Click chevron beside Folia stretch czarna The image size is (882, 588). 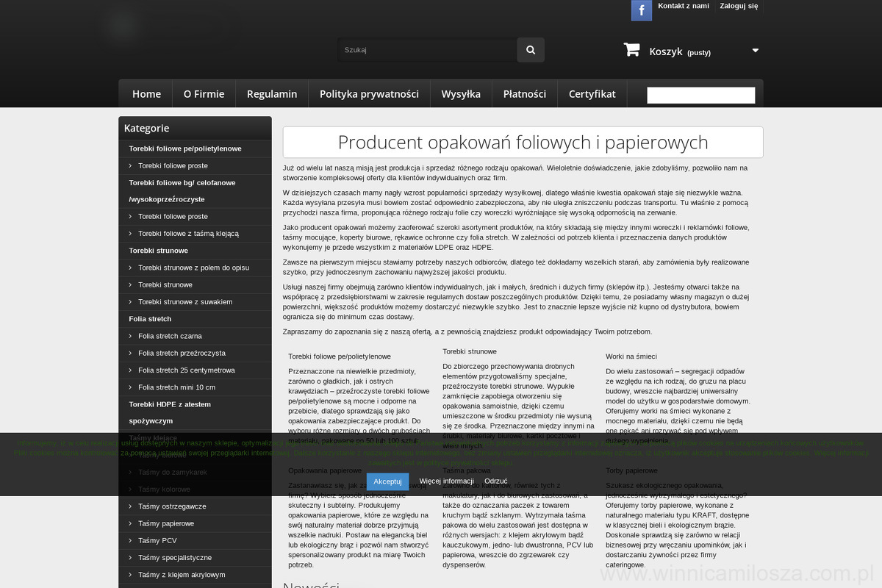click(130, 336)
